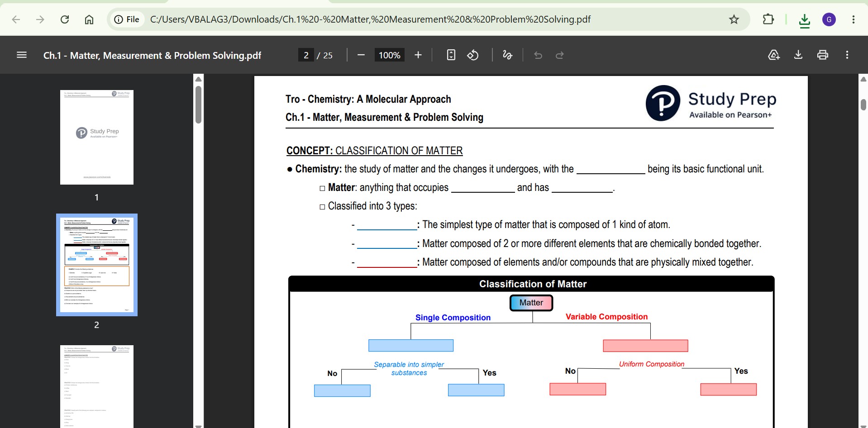This screenshot has width=868, height=428.
Task: Click the thumbnail panel scroll-up arrow
Action: point(198,79)
